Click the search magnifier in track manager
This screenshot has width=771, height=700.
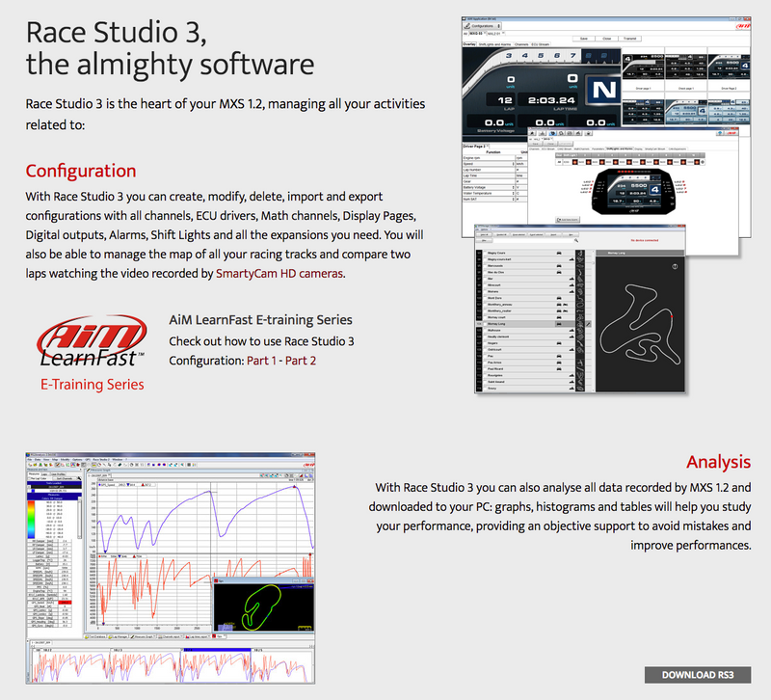pos(575,241)
